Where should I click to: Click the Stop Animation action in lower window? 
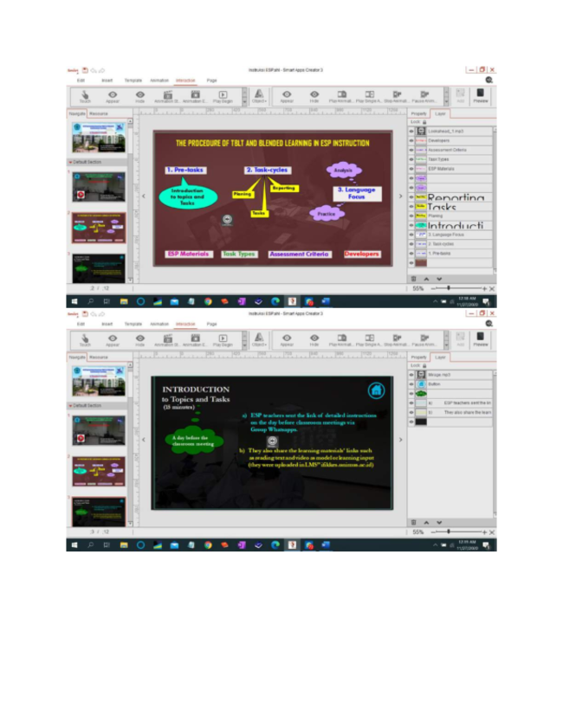[x=397, y=340]
